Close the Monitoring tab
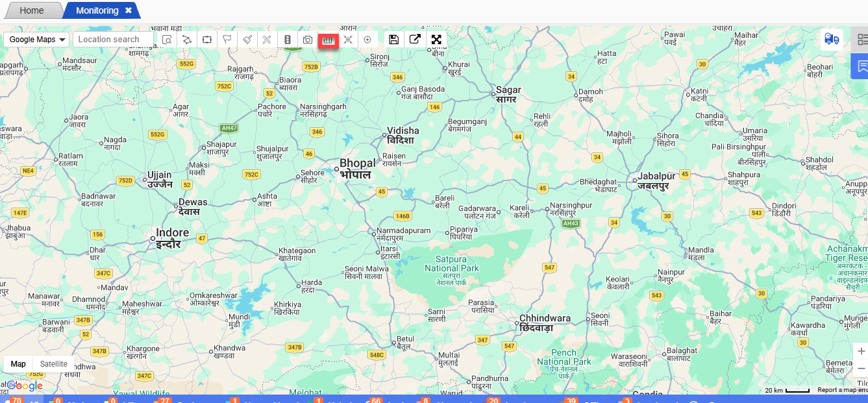This screenshot has width=868, height=403. click(x=129, y=10)
